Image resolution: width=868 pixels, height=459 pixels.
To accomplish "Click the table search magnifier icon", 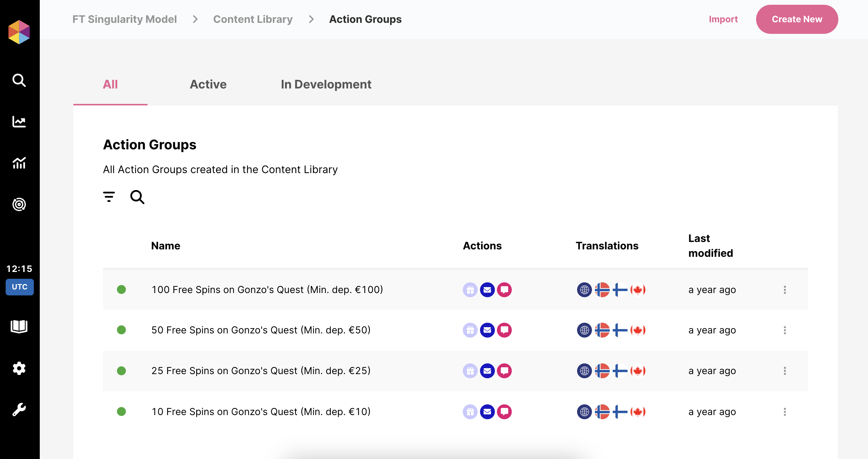I will (x=137, y=197).
